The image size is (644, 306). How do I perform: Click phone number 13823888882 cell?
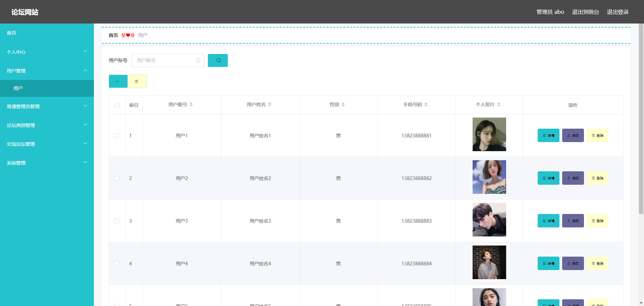click(x=417, y=178)
